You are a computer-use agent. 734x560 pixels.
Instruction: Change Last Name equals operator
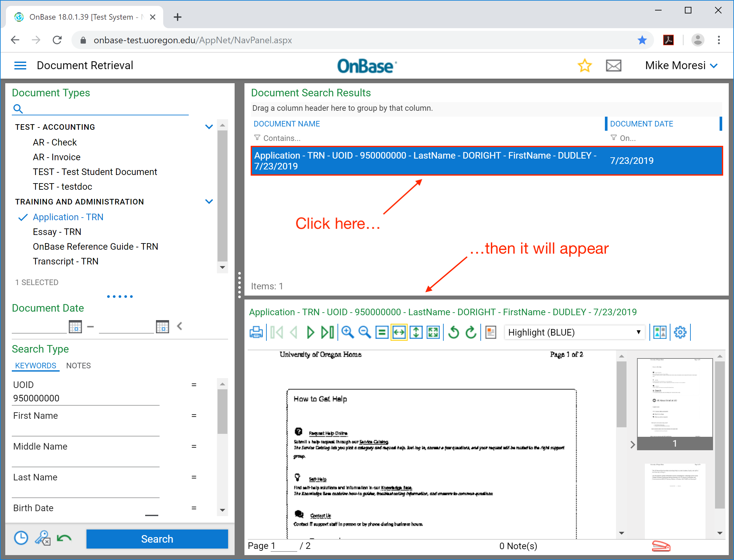[x=194, y=477]
